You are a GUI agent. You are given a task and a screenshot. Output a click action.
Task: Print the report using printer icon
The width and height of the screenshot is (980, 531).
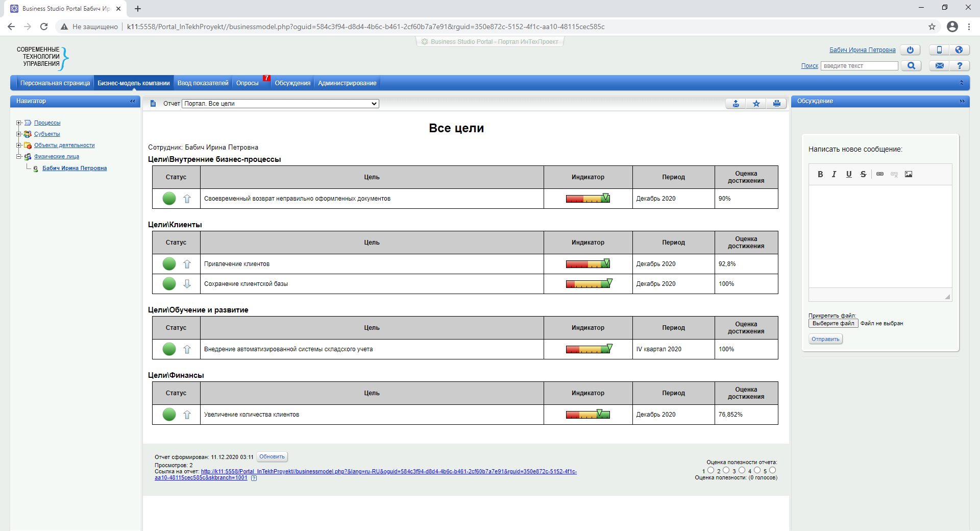pos(776,104)
